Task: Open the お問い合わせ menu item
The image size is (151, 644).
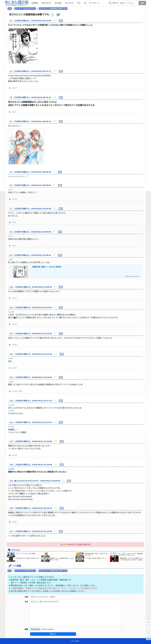Action: [46, 3]
